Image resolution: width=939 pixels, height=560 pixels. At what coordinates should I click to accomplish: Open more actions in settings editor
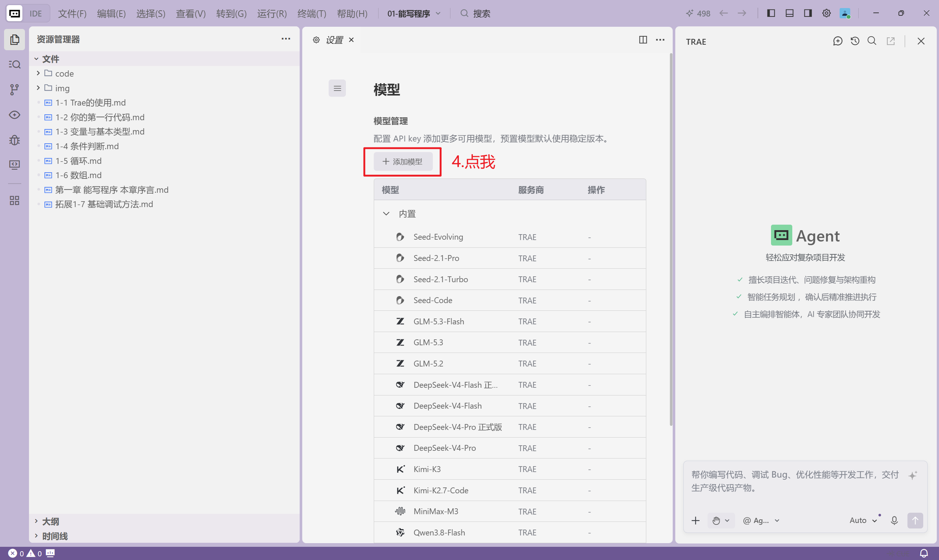click(x=660, y=40)
